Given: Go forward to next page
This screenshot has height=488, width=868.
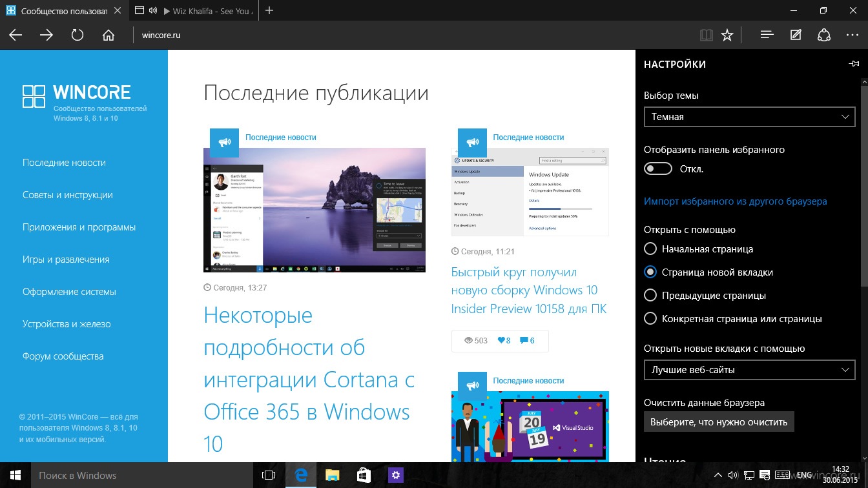Looking at the screenshot, I should click(x=46, y=35).
